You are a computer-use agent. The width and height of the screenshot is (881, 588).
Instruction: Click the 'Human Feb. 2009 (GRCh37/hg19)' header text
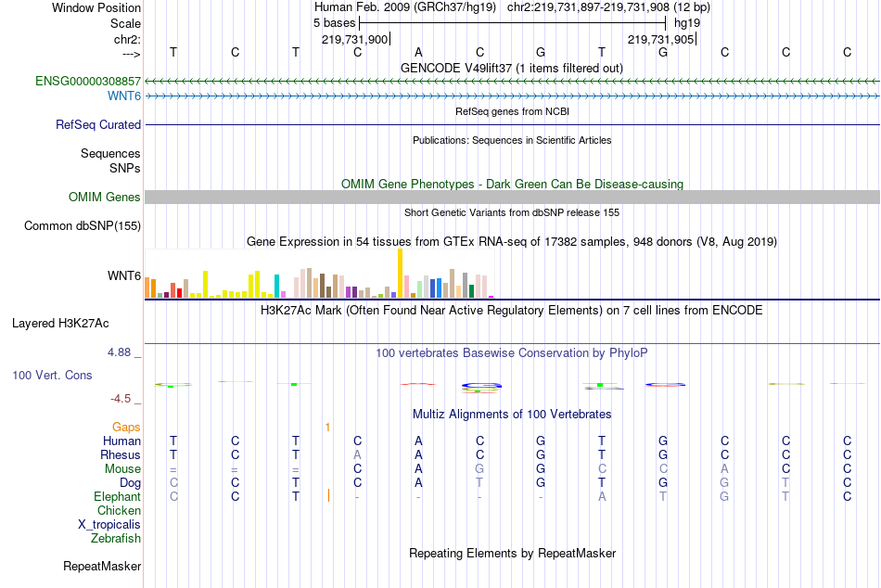405,7
